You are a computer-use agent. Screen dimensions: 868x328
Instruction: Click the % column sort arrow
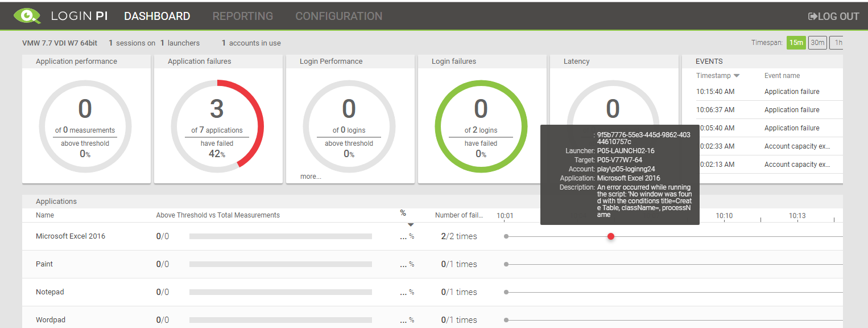click(x=411, y=225)
